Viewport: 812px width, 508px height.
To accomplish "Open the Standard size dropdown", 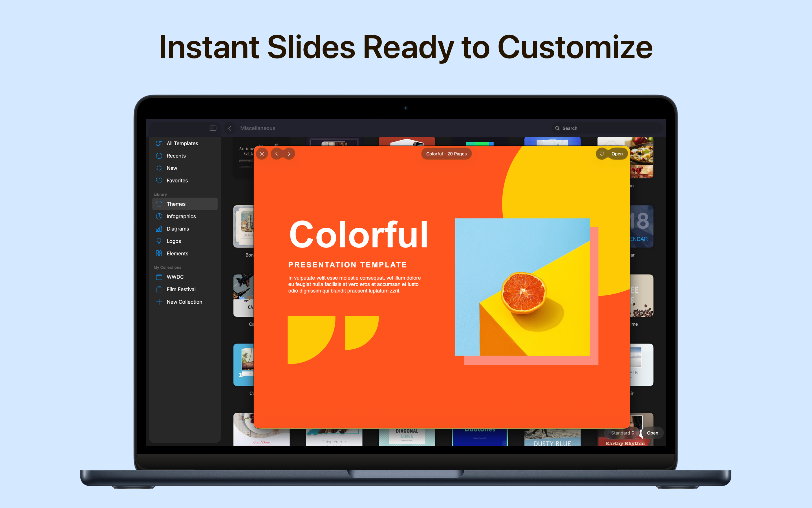I will (x=623, y=433).
